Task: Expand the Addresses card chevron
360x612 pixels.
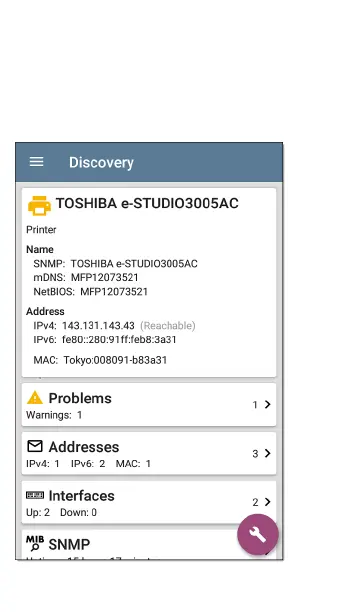Action: pos(267,453)
